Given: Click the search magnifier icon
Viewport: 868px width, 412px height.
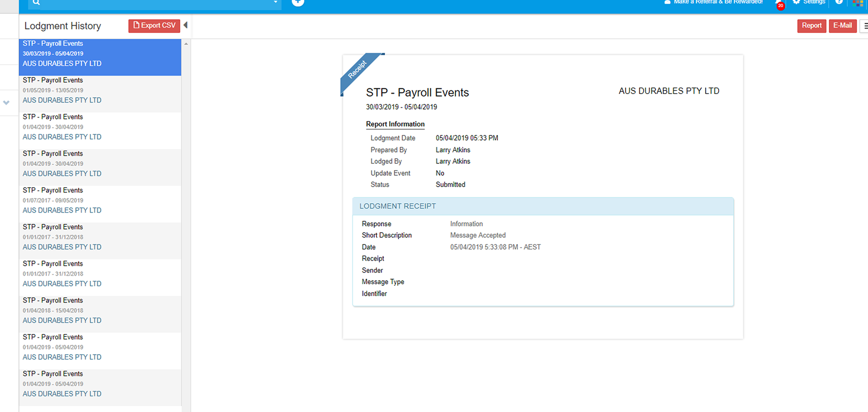Looking at the screenshot, I should [x=36, y=3].
